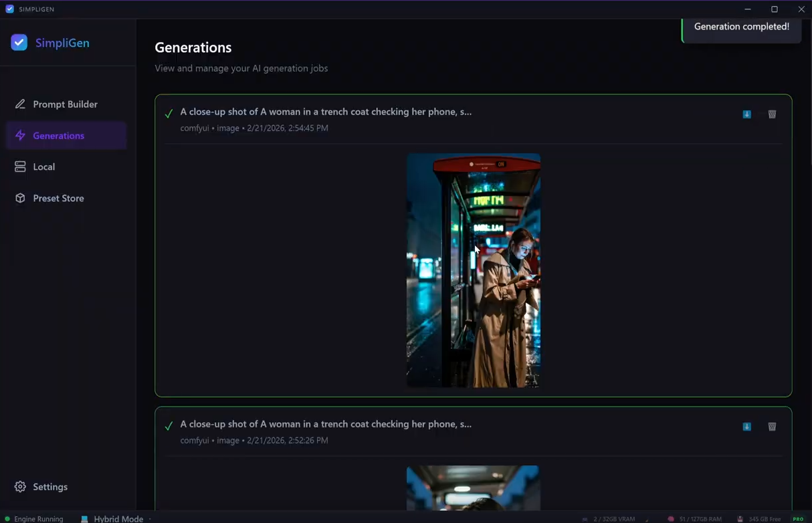Click the Hybrid Mode icon in status bar

click(84, 519)
